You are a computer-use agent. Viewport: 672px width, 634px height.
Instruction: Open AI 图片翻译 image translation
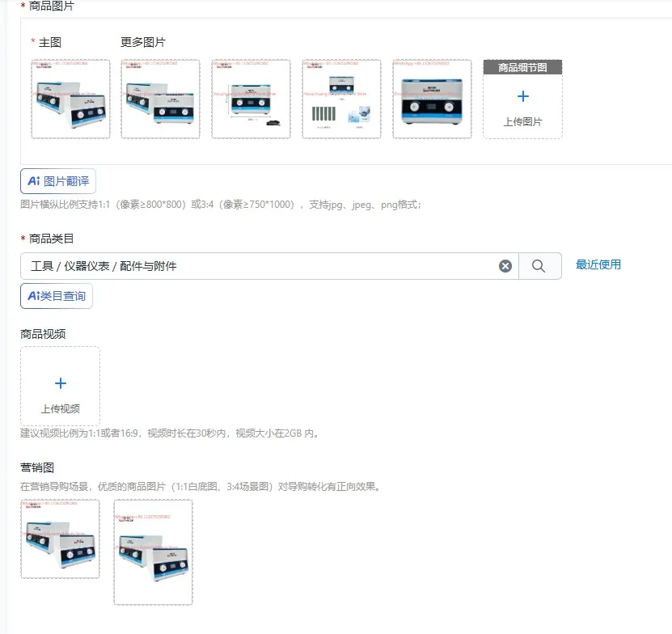tap(58, 181)
